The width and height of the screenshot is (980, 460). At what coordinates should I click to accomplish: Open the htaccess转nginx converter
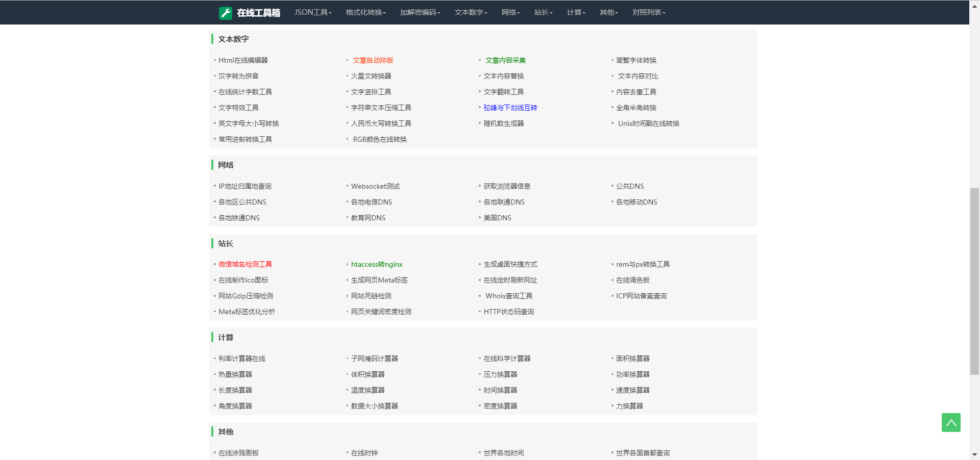tap(377, 264)
